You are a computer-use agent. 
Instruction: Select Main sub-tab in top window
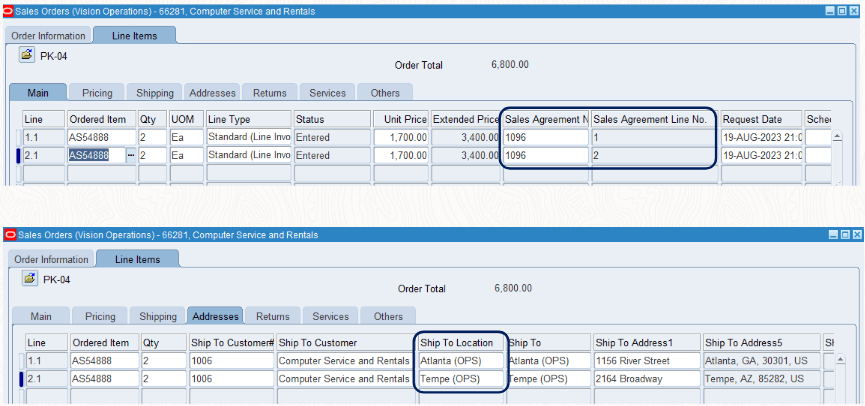pyautogui.click(x=38, y=93)
